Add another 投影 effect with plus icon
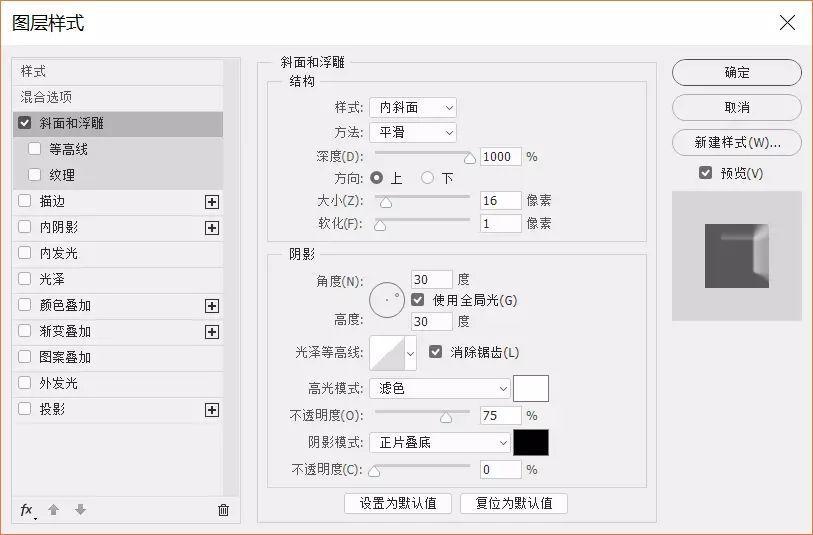Screen dimensions: 813x535 pos(212,410)
